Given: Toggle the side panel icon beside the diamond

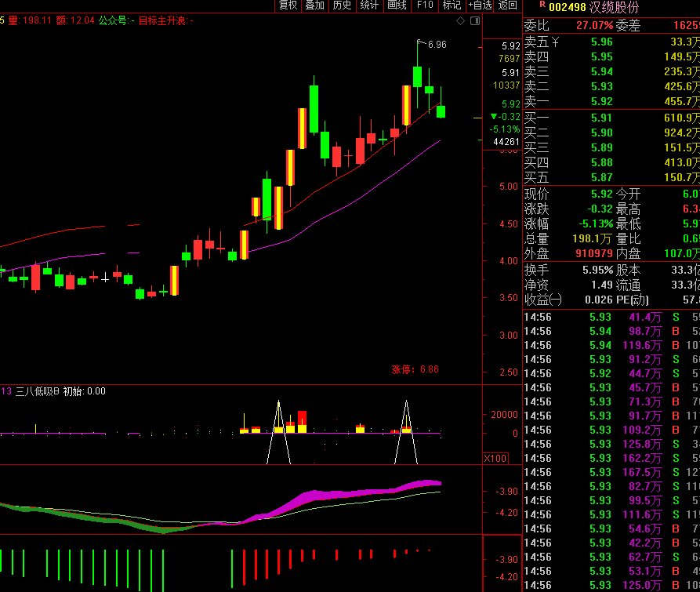Looking at the screenshot, I should pyautogui.click(x=473, y=20).
